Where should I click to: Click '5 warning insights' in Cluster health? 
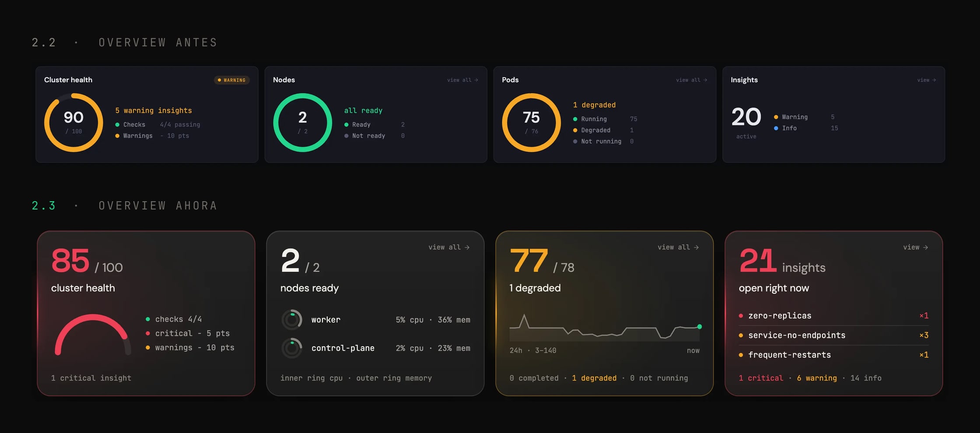(x=154, y=111)
